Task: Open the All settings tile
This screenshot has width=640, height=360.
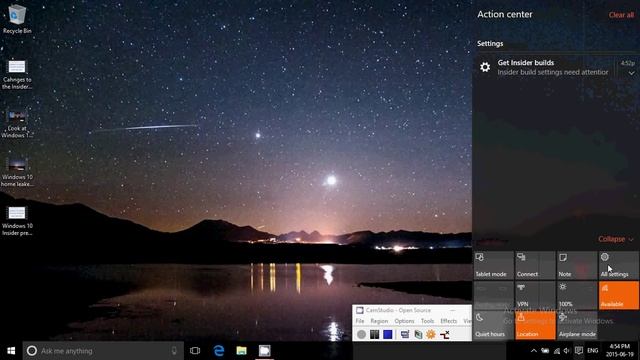Action: (618, 265)
